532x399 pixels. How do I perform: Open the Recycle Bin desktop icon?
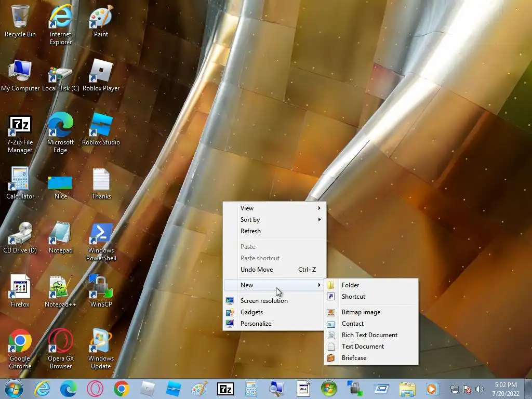click(x=20, y=20)
